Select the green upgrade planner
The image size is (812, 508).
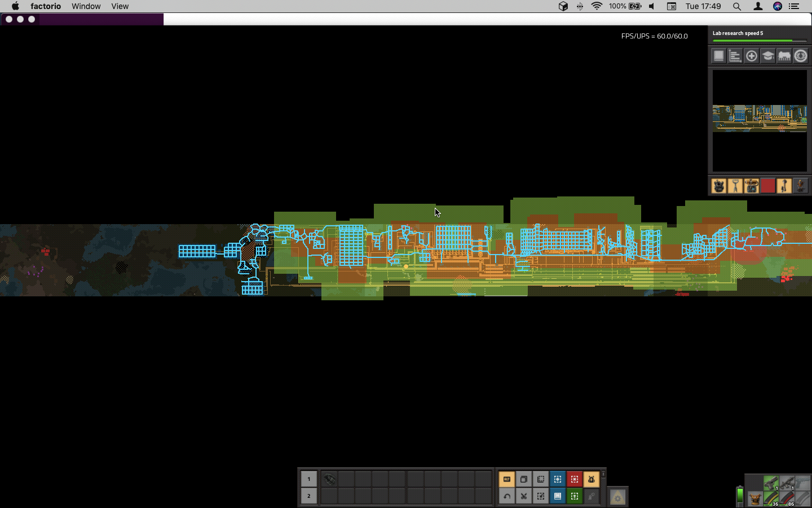(x=575, y=496)
